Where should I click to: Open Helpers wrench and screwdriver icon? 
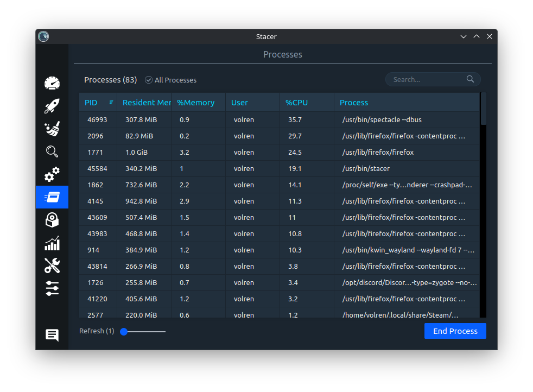[52, 265]
